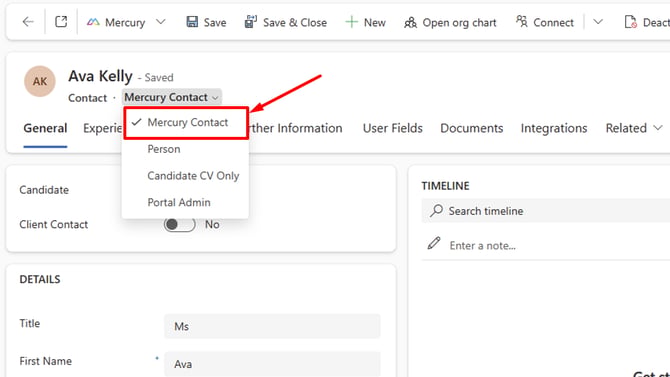Click the Open org chart icon

point(410,22)
